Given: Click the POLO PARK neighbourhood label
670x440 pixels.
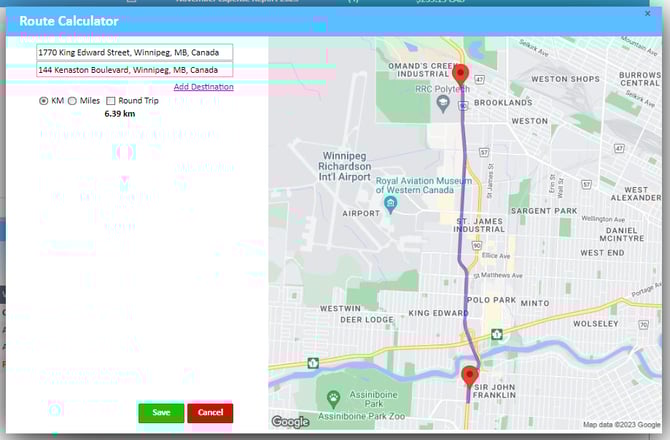Looking at the screenshot, I should (x=491, y=300).
